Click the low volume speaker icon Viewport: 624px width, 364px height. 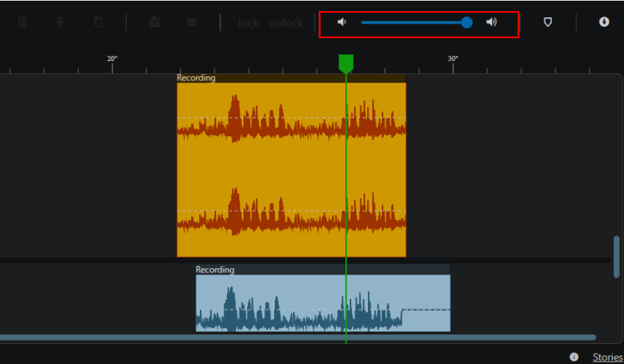tap(342, 22)
